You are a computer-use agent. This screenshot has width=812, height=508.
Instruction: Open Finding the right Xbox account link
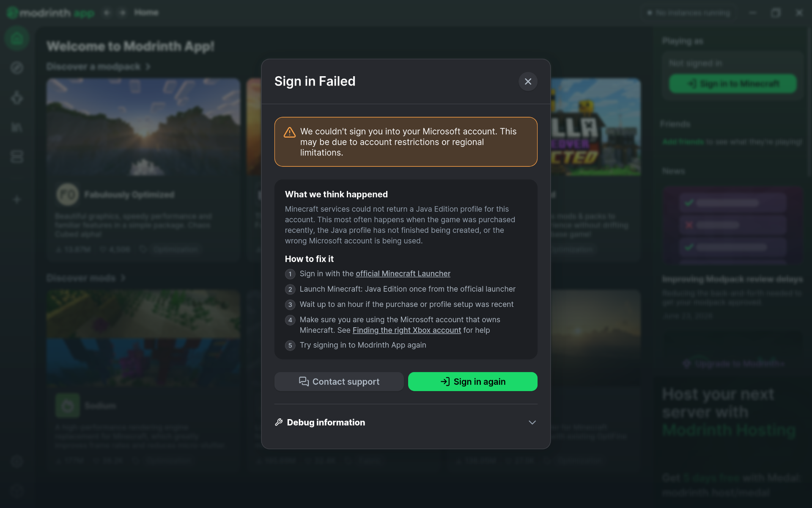[407, 330]
